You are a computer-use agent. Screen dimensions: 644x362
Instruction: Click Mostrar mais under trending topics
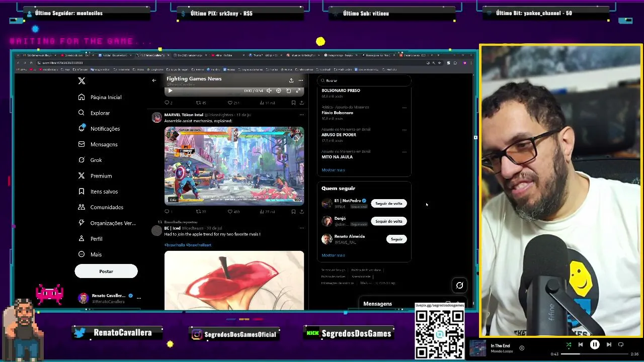click(333, 170)
